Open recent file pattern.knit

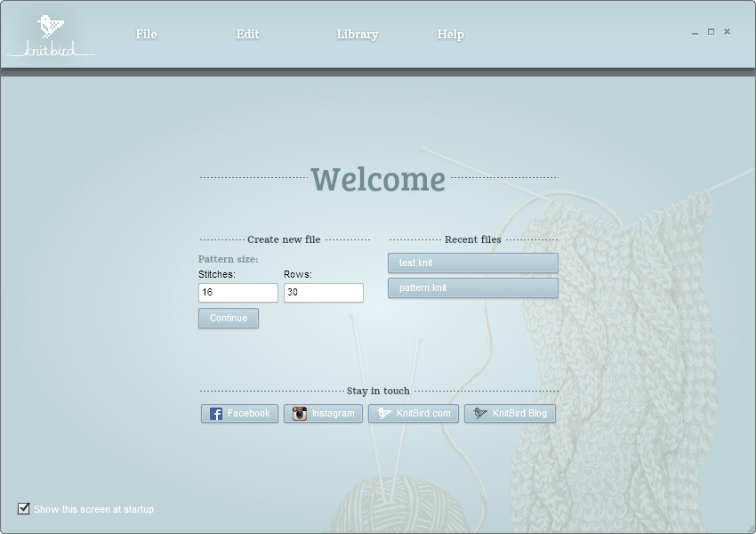[473, 288]
